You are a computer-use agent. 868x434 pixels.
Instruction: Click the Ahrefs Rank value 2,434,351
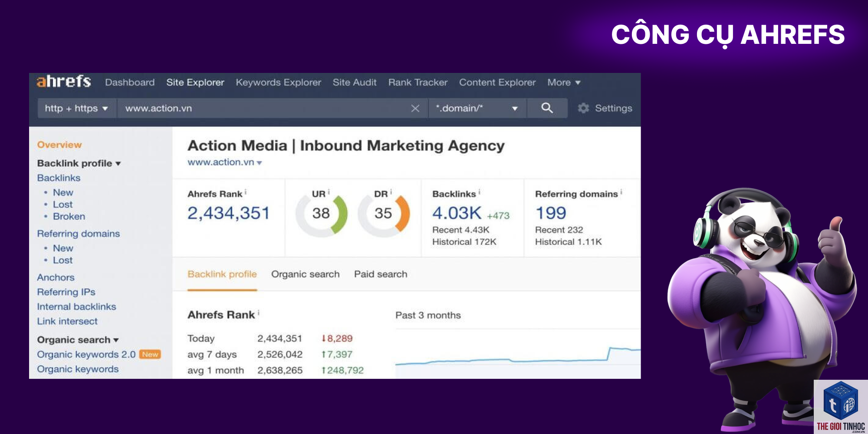click(x=229, y=213)
